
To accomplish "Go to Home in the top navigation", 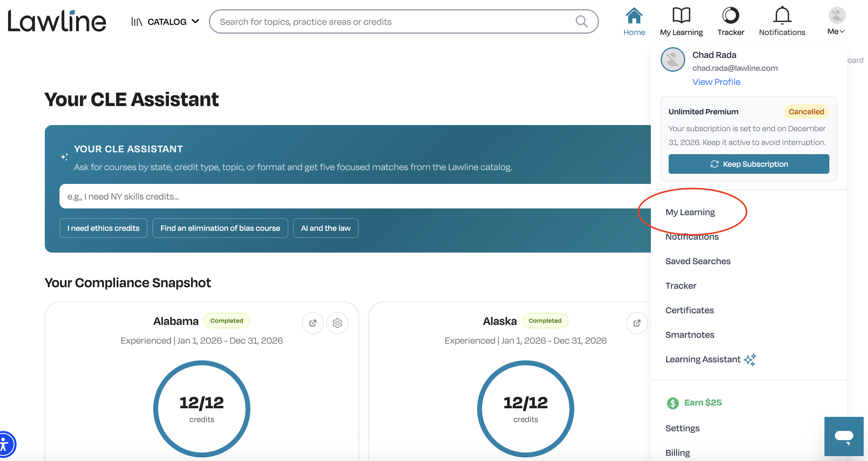I will tap(634, 21).
